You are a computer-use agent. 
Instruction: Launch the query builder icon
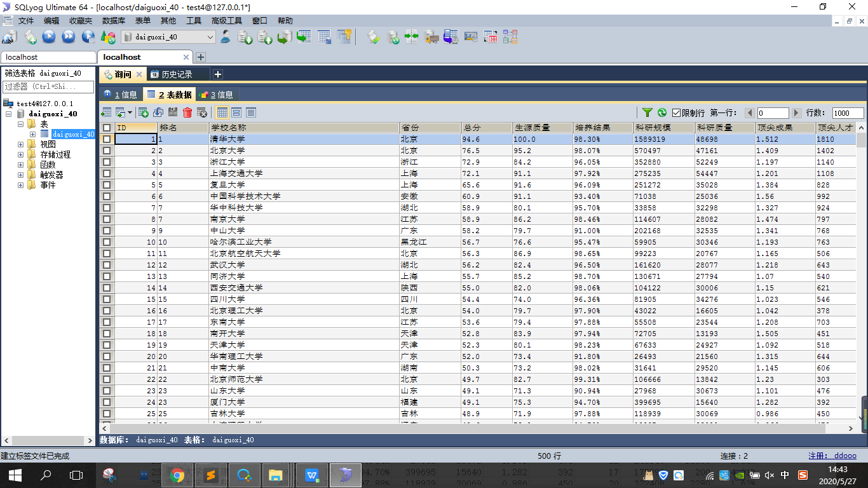490,37
